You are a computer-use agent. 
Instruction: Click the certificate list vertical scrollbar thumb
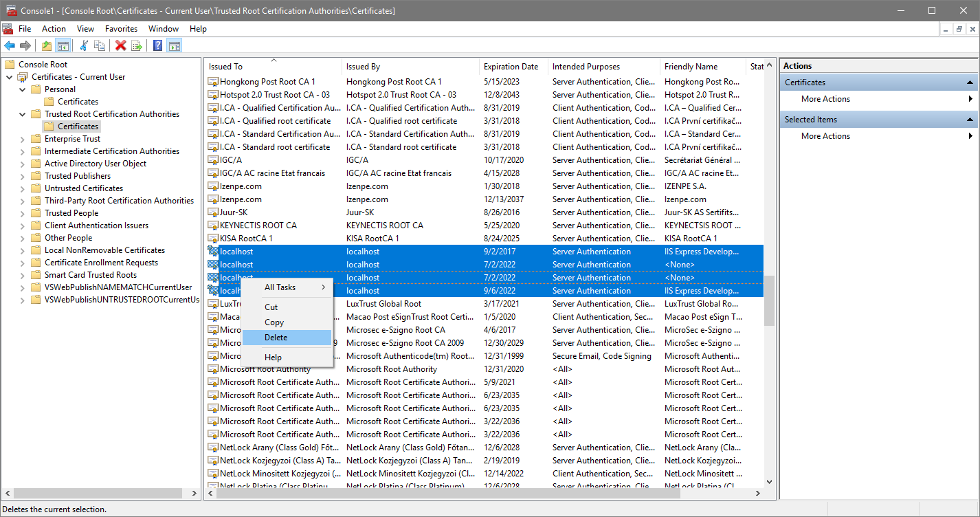pyautogui.click(x=769, y=300)
